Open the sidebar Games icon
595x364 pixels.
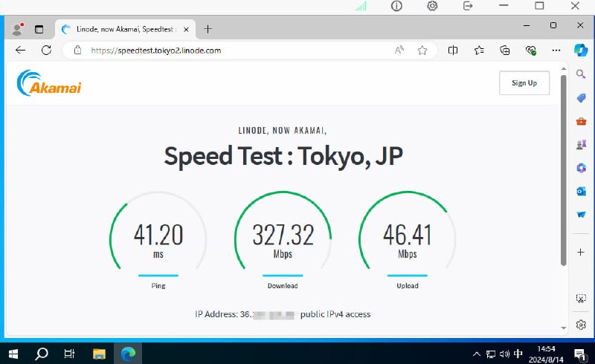[x=581, y=144]
